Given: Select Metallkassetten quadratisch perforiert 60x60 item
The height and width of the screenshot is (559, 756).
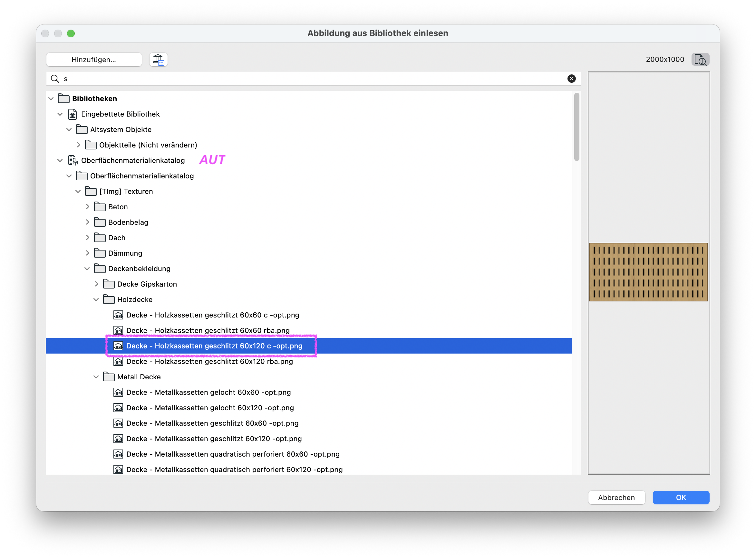Looking at the screenshot, I should (x=233, y=454).
